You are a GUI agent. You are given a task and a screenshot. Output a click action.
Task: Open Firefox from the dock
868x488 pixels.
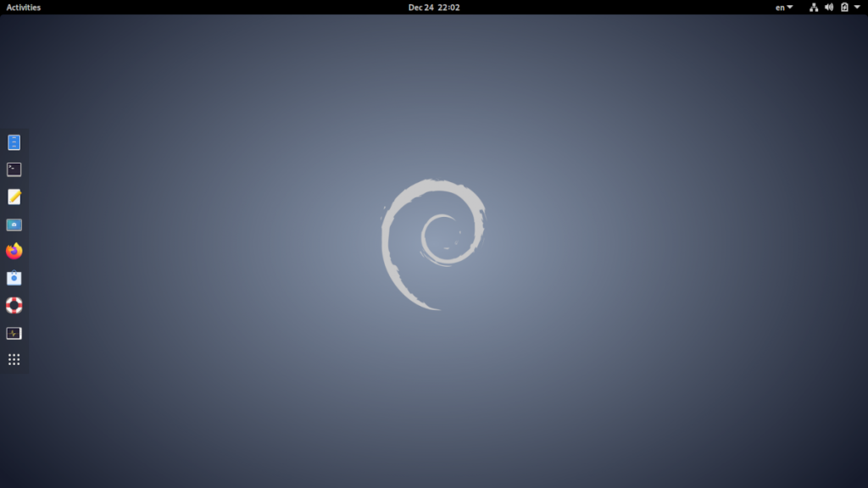[x=14, y=251]
